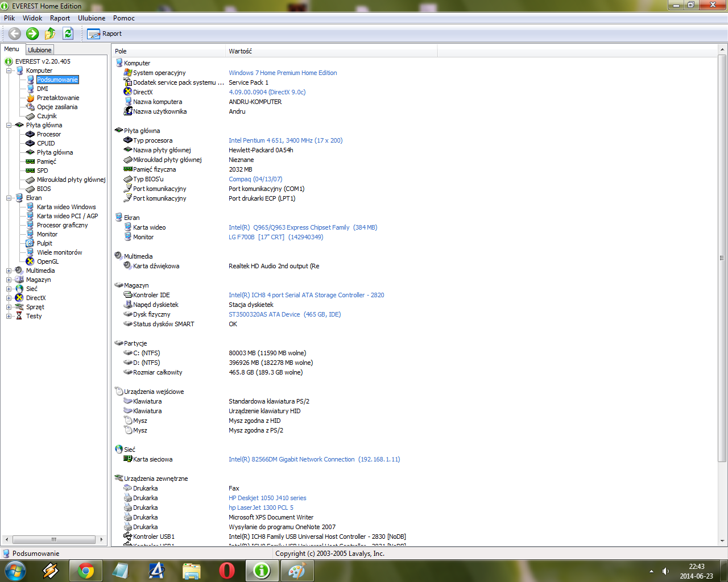Open the HP Deskjet 1050 J410 series link
This screenshot has height=582, width=728.
pyautogui.click(x=267, y=498)
